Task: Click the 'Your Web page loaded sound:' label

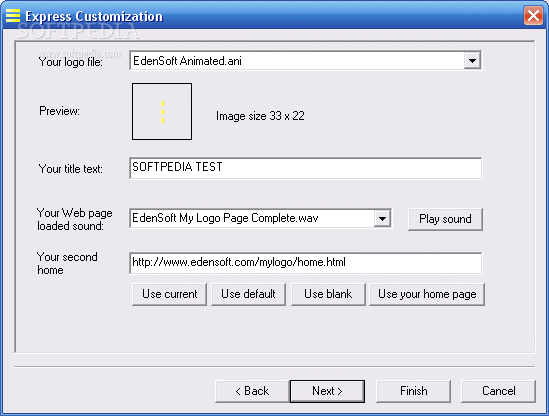Action: [75, 220]
